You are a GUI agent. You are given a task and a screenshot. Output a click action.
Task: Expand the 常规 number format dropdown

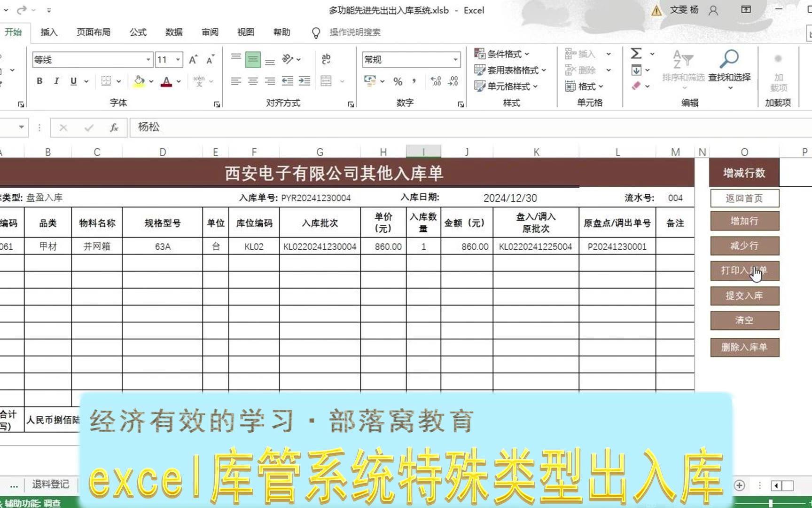point(455,60)
